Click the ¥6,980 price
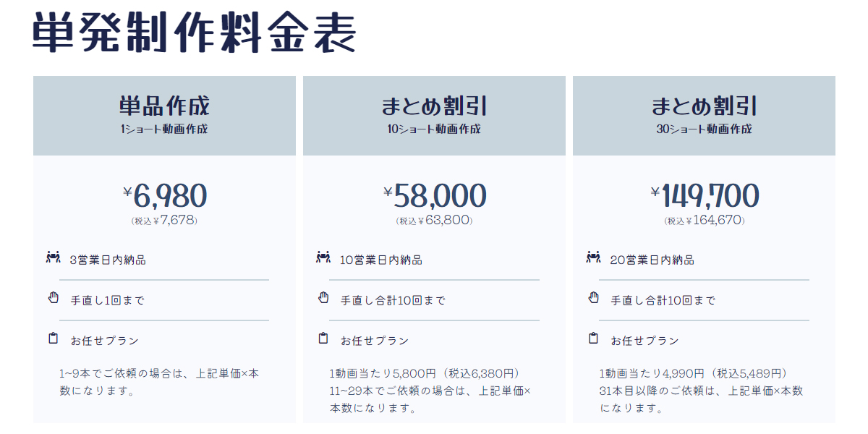868x434 pixels. [165, 195]
